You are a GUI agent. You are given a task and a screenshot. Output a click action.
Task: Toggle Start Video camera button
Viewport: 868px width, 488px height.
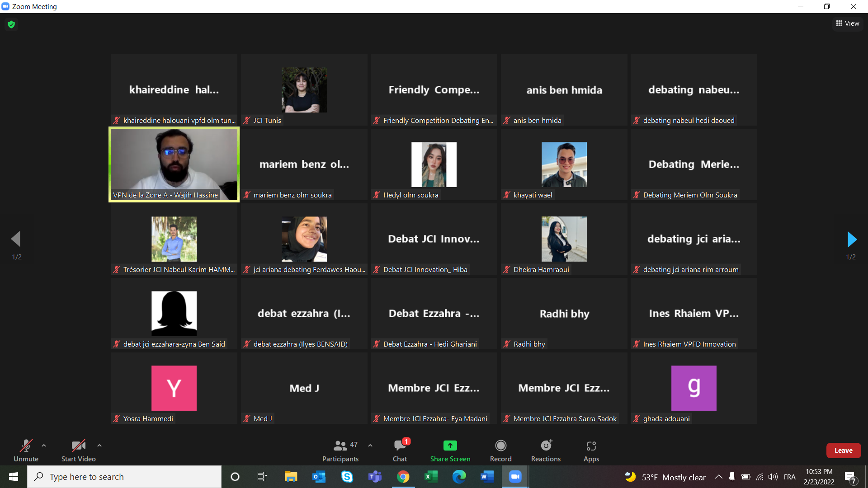(x=78, y=446)
